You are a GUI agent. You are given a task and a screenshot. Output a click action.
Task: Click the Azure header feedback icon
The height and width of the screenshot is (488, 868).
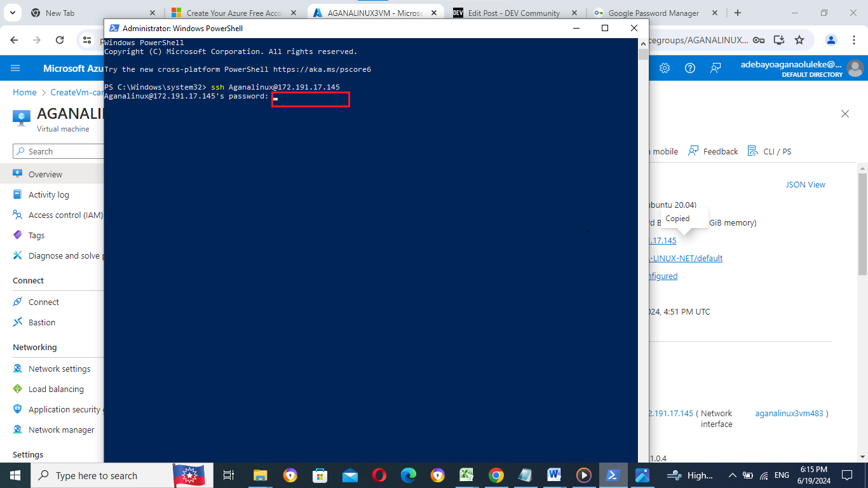pyautogui.click(x=715, y=68)
